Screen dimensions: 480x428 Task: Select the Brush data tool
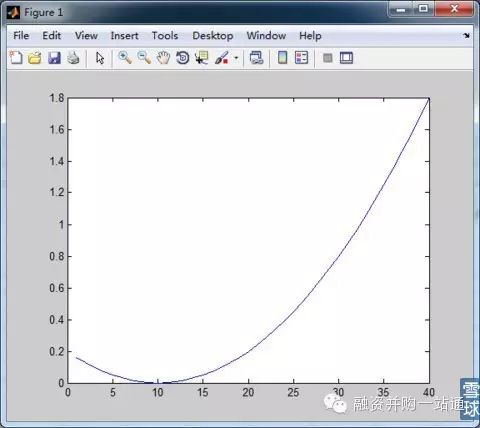point(222,58)
